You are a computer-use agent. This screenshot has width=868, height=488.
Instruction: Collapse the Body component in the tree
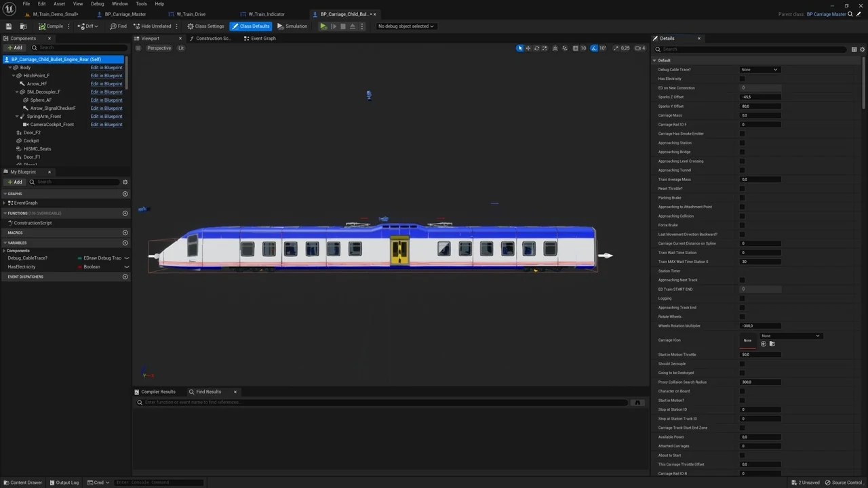coord(11,67)
